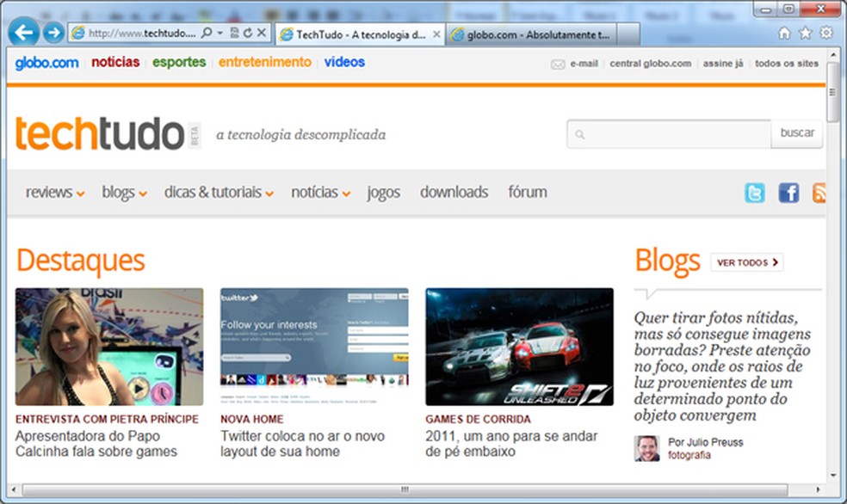Open GAMES DE CORRIDA heading link
This screenshot has width=847, height=504.
click(x=478, y=419)
